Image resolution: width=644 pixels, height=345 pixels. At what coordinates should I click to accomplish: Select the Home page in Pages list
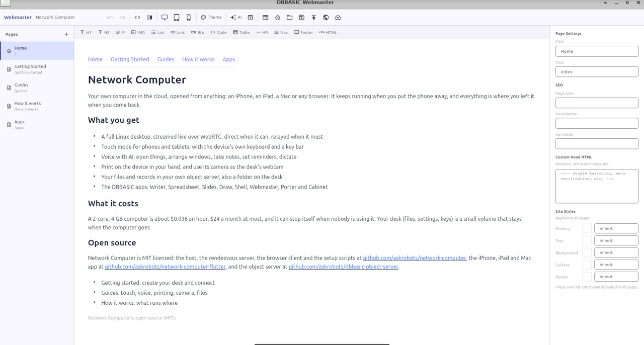[37, 51]
